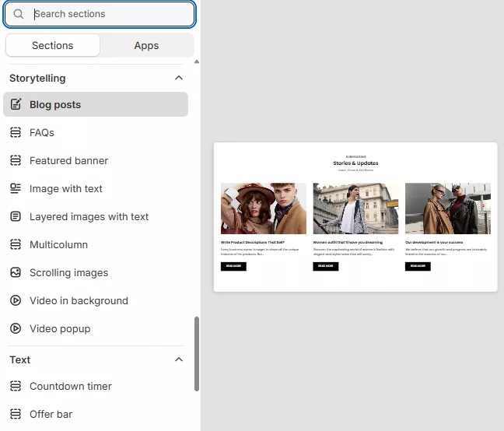504x431 pixels.
Task: Switch to the Apps tab
Action: [x=146, y=45]
